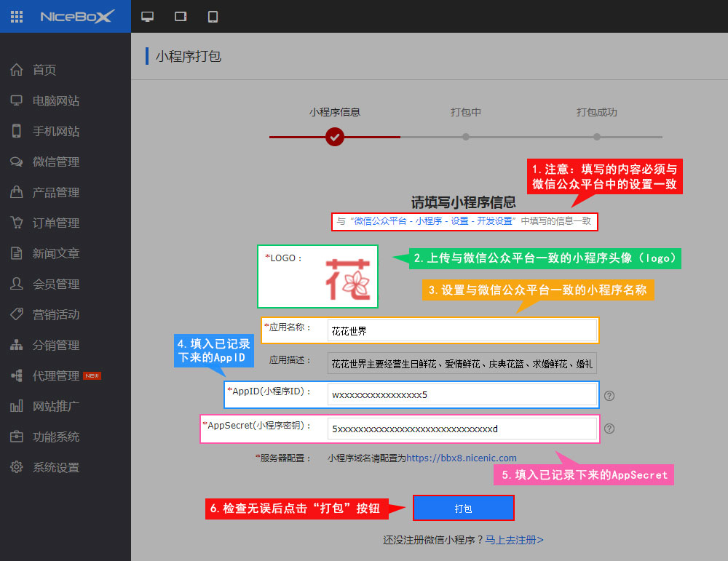Viewport: 728px width, 561px height.
Task: Focus the AppID(小程序ID) text field
Action: tap(462, 394)
